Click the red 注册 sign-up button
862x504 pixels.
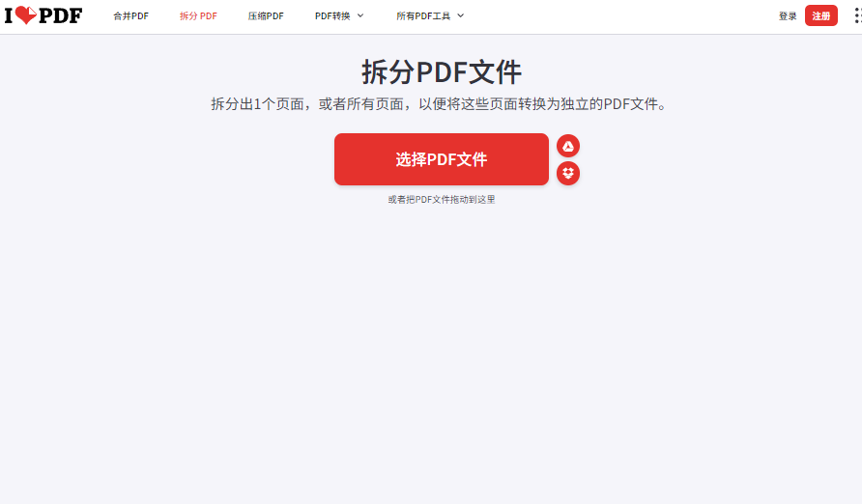pos(821,15)
